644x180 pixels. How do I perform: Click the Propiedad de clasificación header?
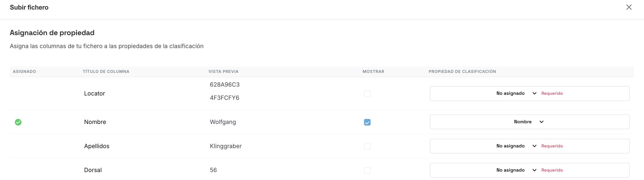point(462,72)
